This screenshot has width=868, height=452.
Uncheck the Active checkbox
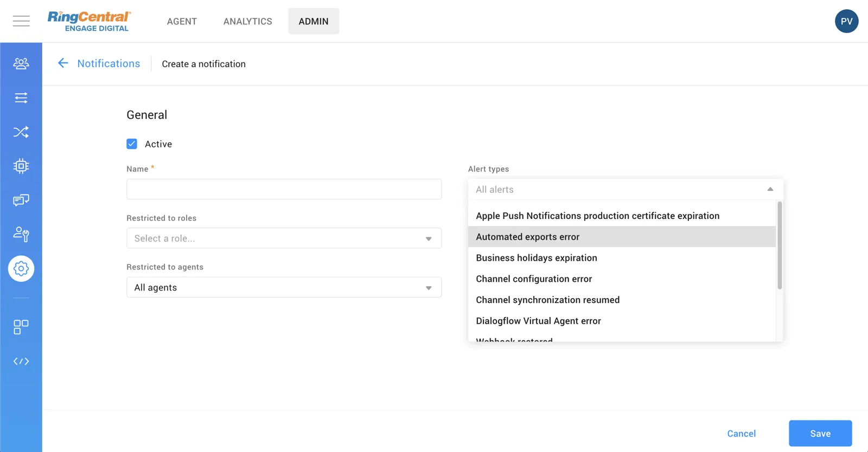point(132,144)
